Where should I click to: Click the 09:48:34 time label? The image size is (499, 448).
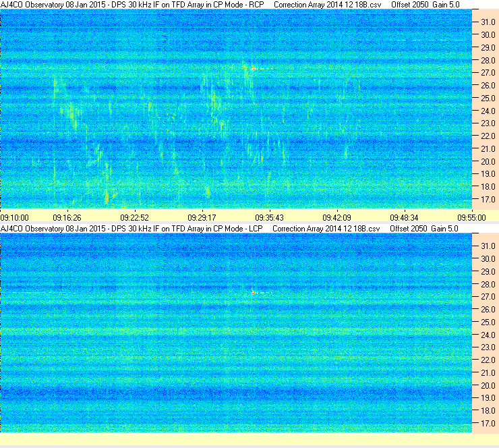point(403,218)
